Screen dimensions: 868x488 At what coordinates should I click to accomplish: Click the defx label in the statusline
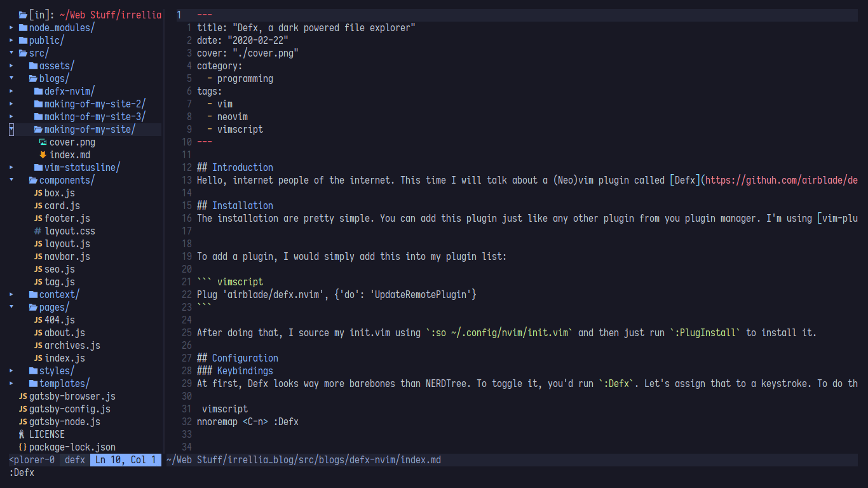point(75,460)
